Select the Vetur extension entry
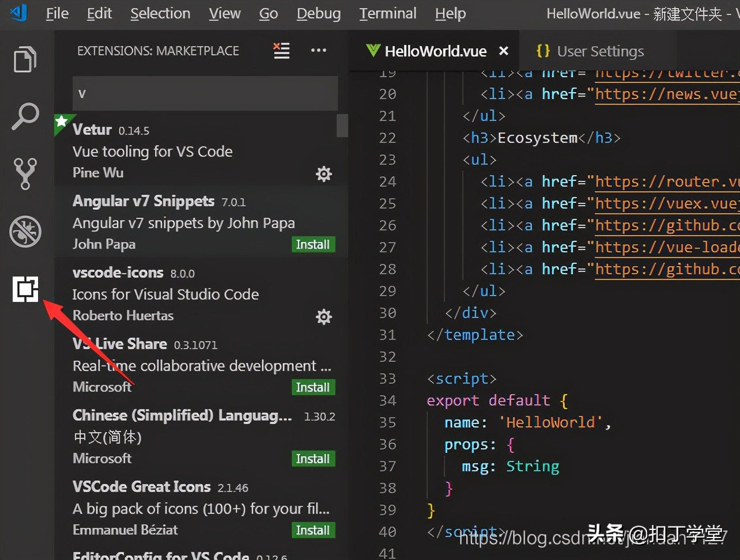 click(201, 150)
